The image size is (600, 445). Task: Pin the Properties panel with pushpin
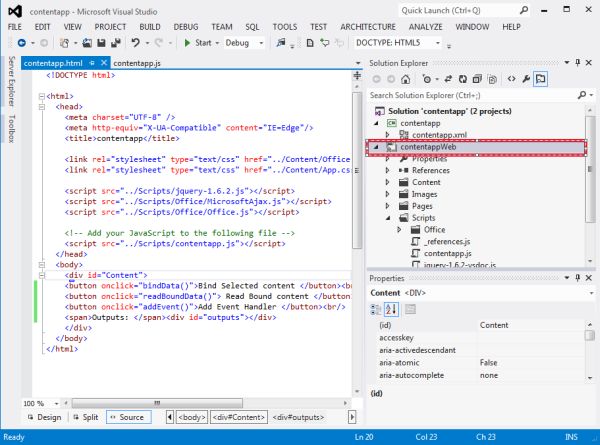[x=578, y=278]
